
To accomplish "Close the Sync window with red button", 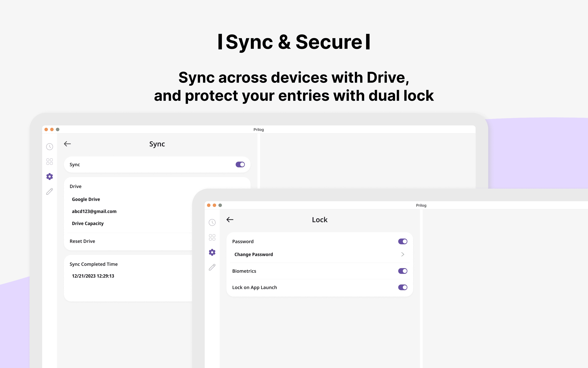I will 46,129.
